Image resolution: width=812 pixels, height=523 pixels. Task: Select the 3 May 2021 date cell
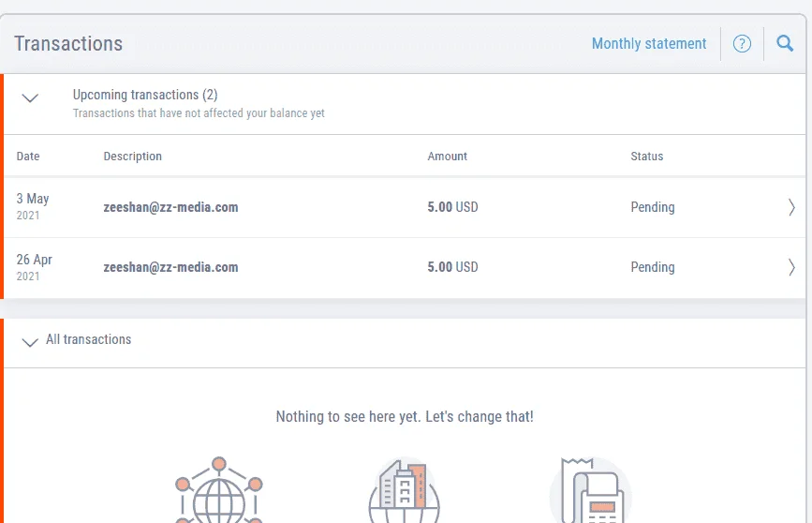click(33, 206)
